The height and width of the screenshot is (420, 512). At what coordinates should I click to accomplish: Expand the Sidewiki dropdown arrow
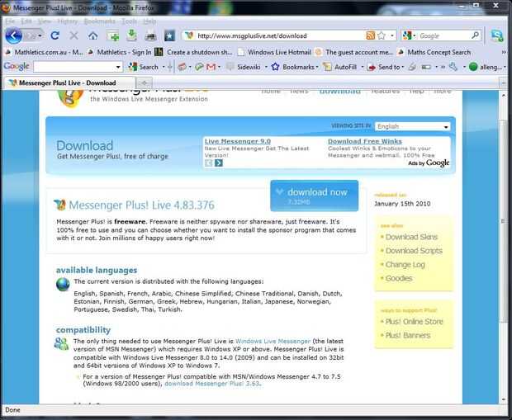[266, 67]
